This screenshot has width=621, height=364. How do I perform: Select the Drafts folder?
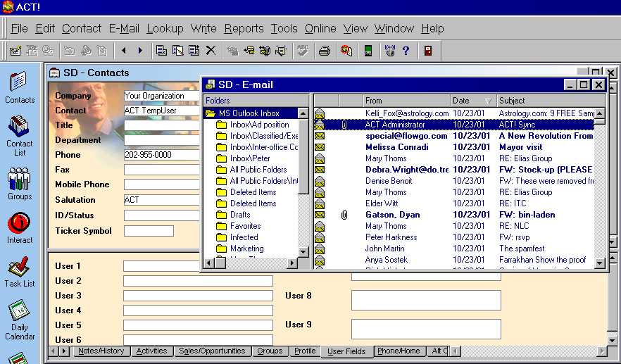[240, 215]
